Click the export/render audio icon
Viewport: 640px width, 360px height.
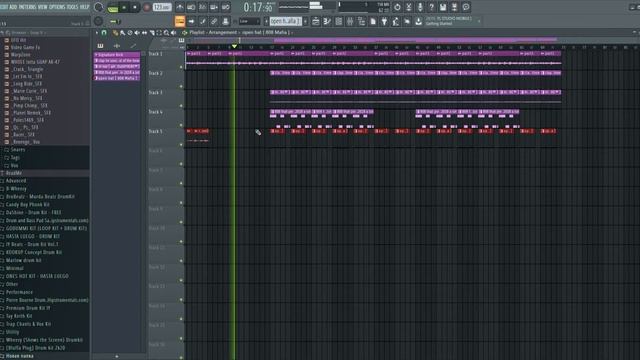tap(454, 7)
